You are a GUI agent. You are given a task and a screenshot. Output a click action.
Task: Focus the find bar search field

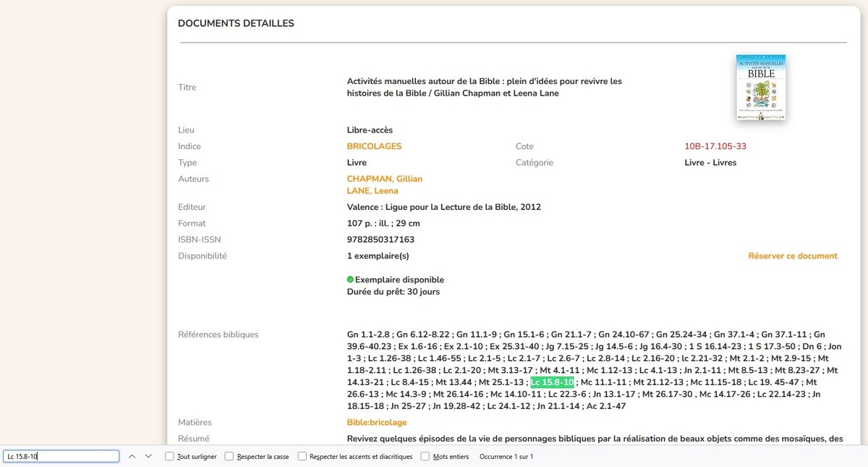pos(61,456)
